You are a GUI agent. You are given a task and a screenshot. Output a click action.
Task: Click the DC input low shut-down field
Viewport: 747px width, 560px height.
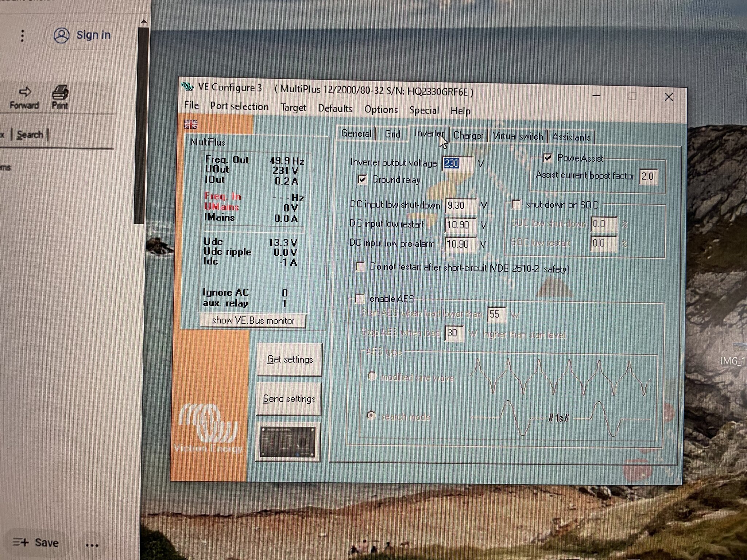pos(461,205)
